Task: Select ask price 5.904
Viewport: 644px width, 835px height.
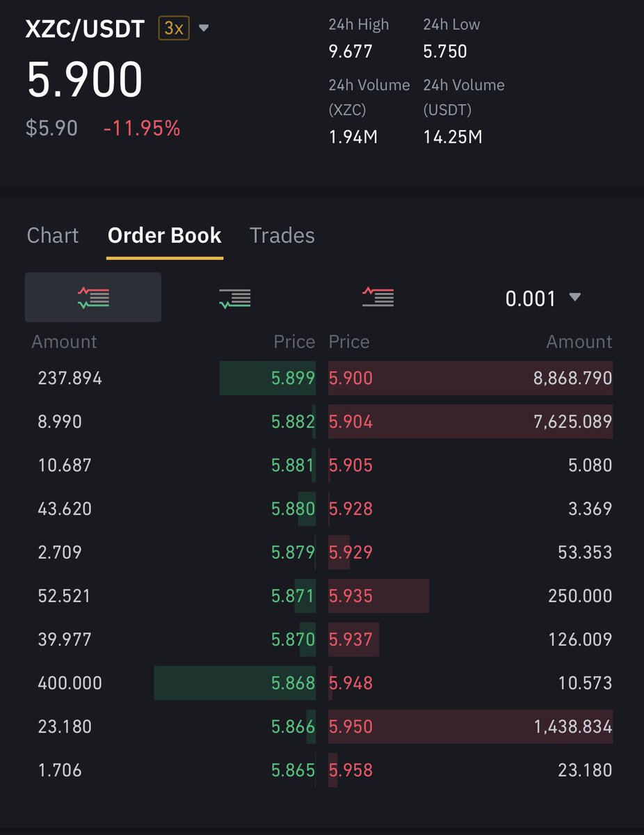Action: (x=351, y=422)
